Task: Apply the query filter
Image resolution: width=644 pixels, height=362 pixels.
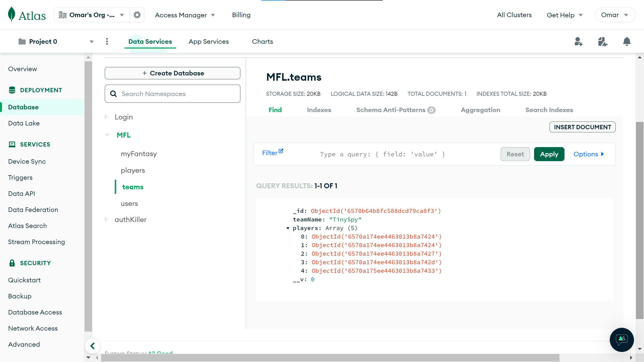Action: click(x=549, y=154)
